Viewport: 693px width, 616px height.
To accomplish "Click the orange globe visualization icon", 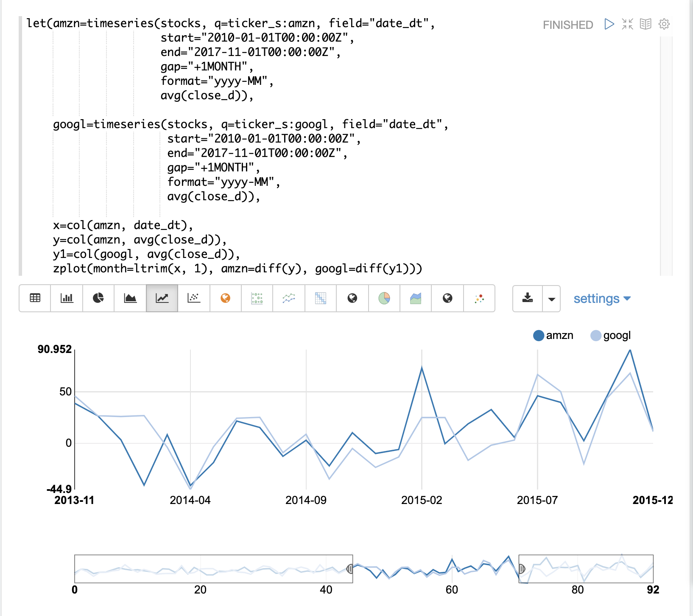I will click(226, 298).
